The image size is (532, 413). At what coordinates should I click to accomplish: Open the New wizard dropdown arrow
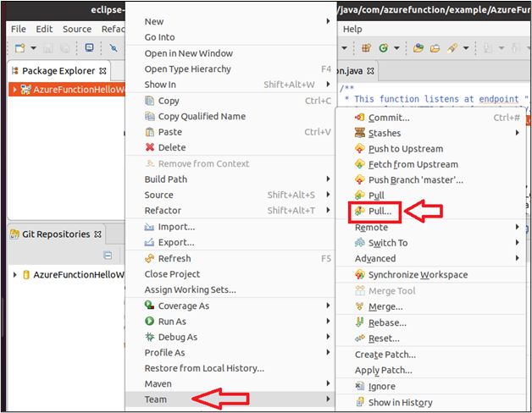click(x=33, y=47)
